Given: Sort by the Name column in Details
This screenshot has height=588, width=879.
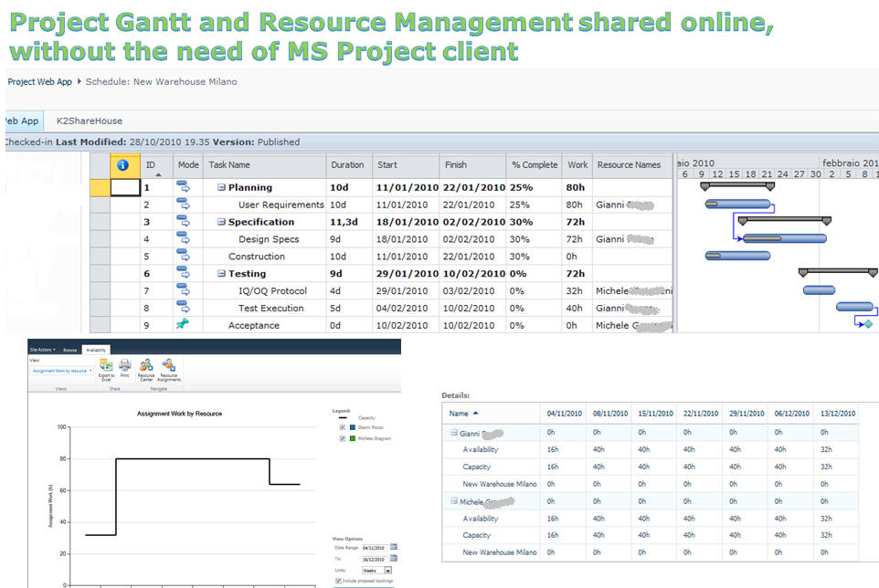Looking at the screenshot, I should [463, 414].
